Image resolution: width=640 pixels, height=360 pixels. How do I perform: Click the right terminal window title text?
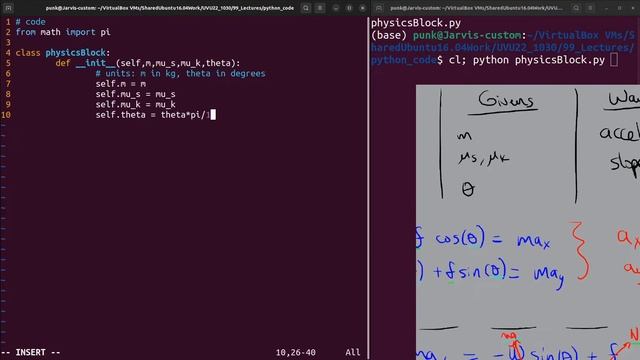pos(476,8)
